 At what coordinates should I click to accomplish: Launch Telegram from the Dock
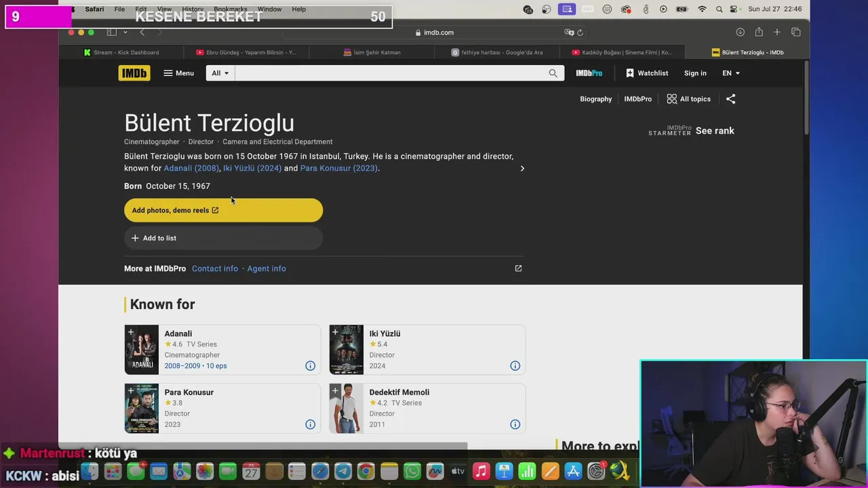coord(343,471)
